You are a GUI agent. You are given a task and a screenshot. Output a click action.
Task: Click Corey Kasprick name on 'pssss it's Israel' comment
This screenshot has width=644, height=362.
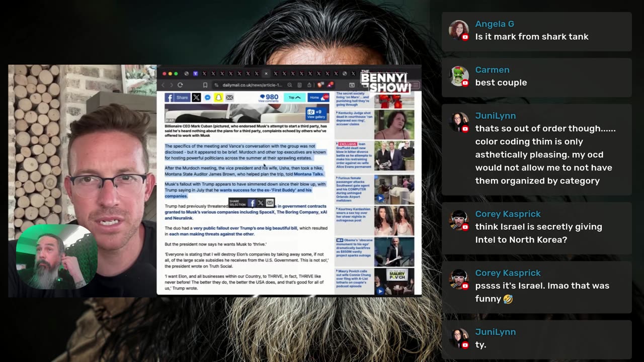pyautogui.click(x=508, y=273)
